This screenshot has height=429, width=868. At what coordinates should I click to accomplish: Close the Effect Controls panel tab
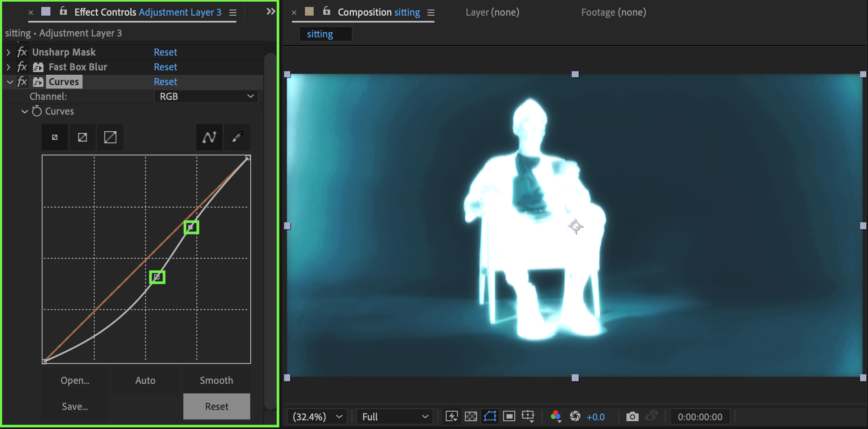point(31,13)
